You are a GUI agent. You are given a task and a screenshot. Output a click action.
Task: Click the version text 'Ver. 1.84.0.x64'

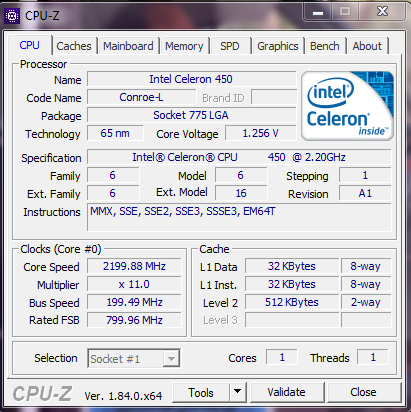pyautogui.click(x=123, y=396)
